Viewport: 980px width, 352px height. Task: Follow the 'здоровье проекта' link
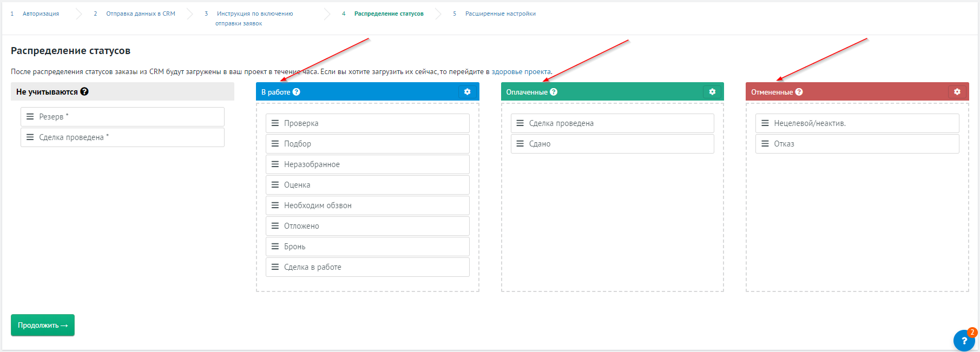[x=521, y=71]
